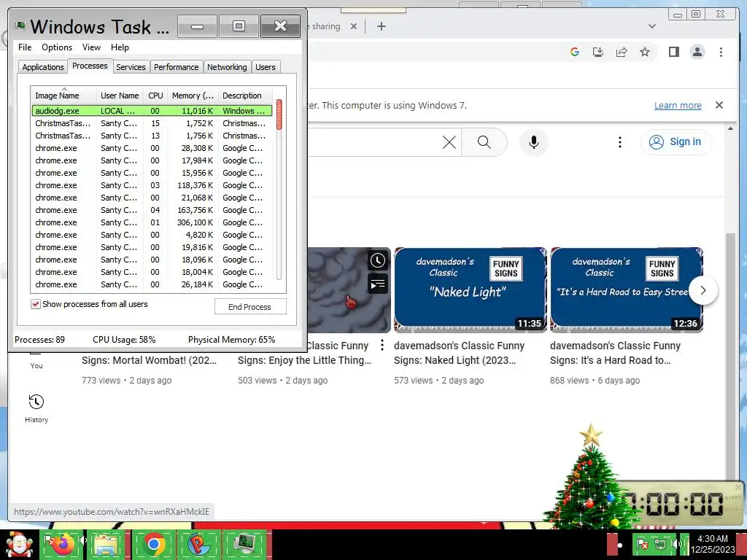Switch to Chrome from the taskbar
747x560 pixels.
point(153,544)
